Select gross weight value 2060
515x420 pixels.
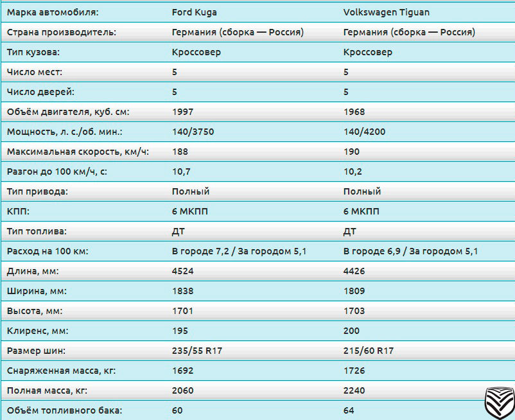182,390
